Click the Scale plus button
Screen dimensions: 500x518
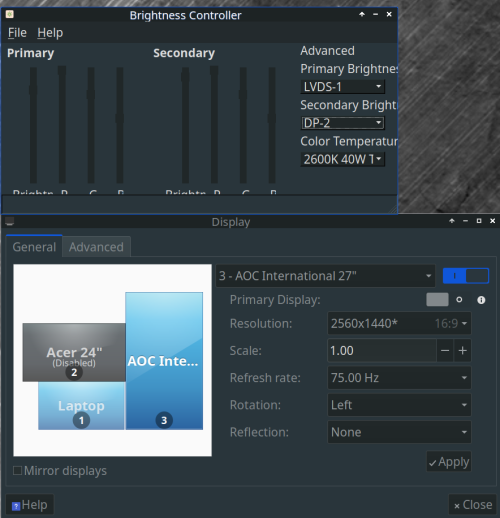[462, 351]
